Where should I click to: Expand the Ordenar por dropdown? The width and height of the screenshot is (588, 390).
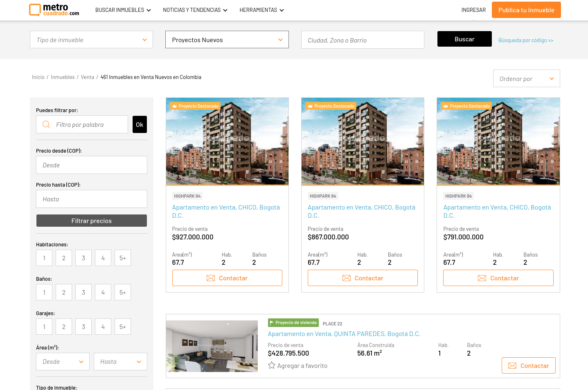(x=526, y=79)
